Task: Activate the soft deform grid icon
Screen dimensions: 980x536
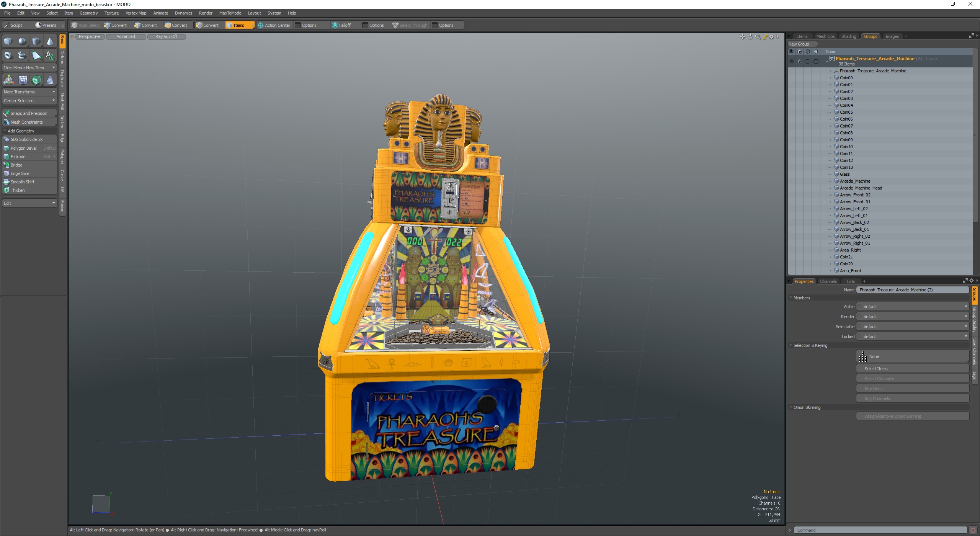Action: [23, 80]
